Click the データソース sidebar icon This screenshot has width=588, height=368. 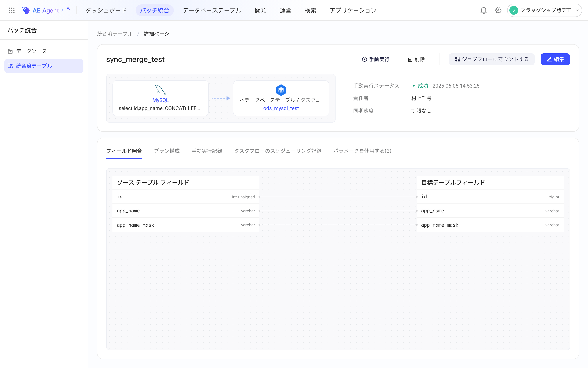coord(10,51)
